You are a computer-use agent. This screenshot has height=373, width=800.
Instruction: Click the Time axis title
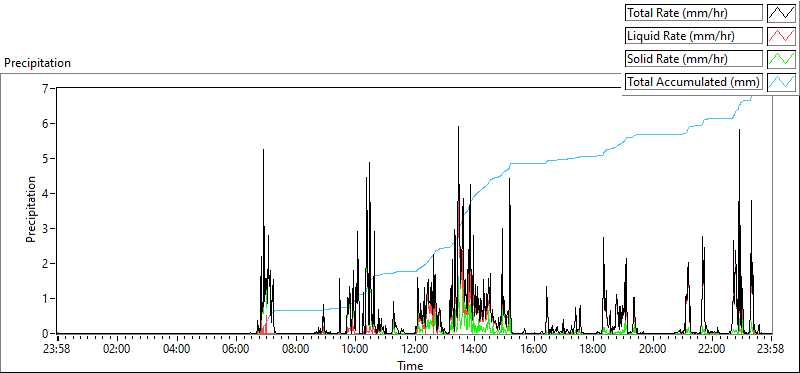point(410,365)
